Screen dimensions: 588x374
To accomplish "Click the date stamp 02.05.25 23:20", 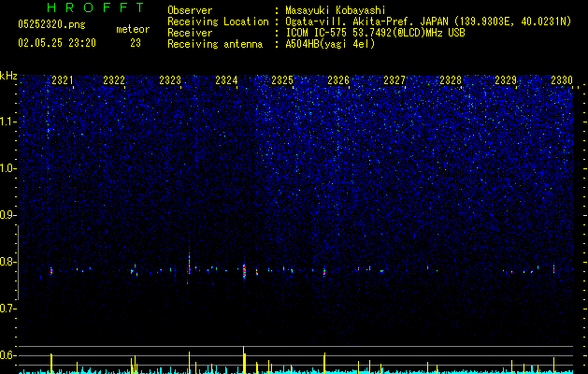I will (57, 43).
